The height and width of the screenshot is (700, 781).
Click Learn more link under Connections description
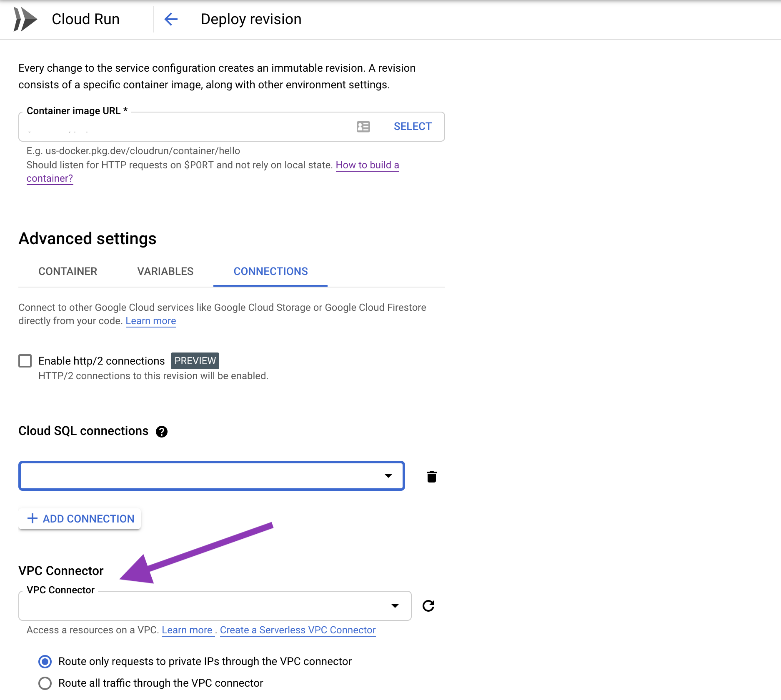(150, 321)
